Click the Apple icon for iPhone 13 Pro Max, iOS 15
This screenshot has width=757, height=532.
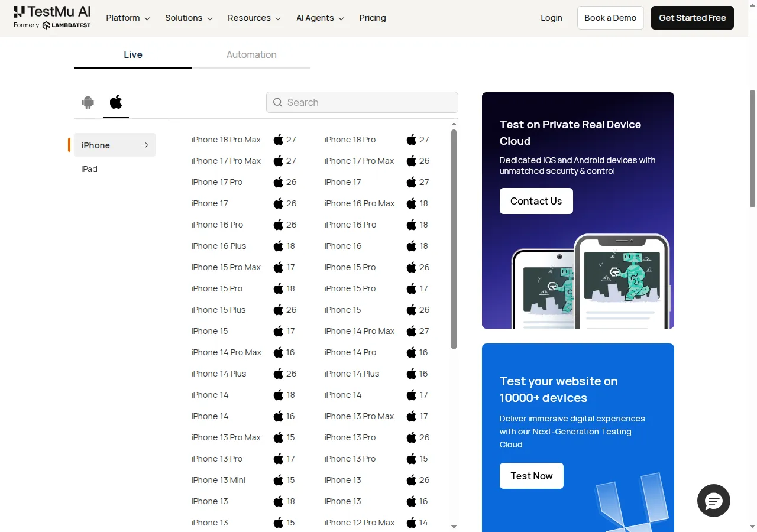279,437
